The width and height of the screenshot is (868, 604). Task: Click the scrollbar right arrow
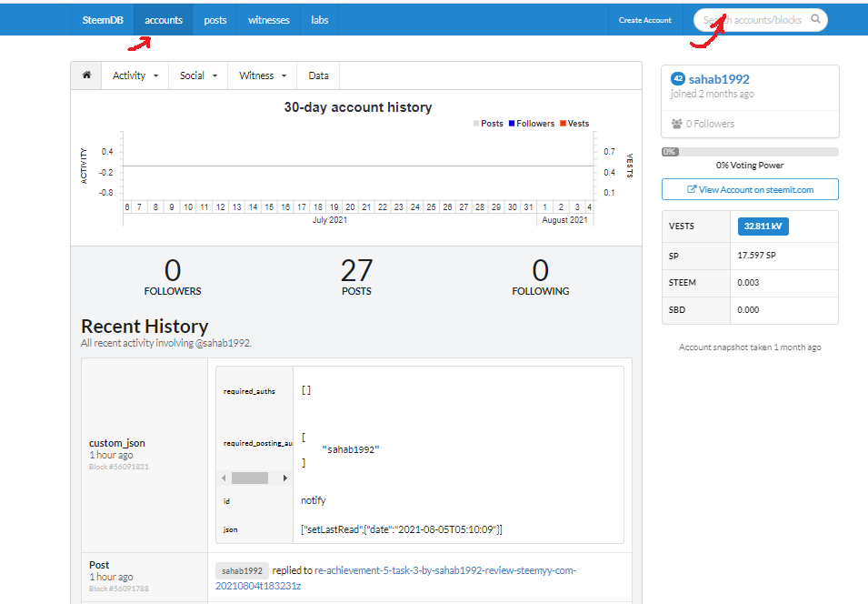coord(285,478)
